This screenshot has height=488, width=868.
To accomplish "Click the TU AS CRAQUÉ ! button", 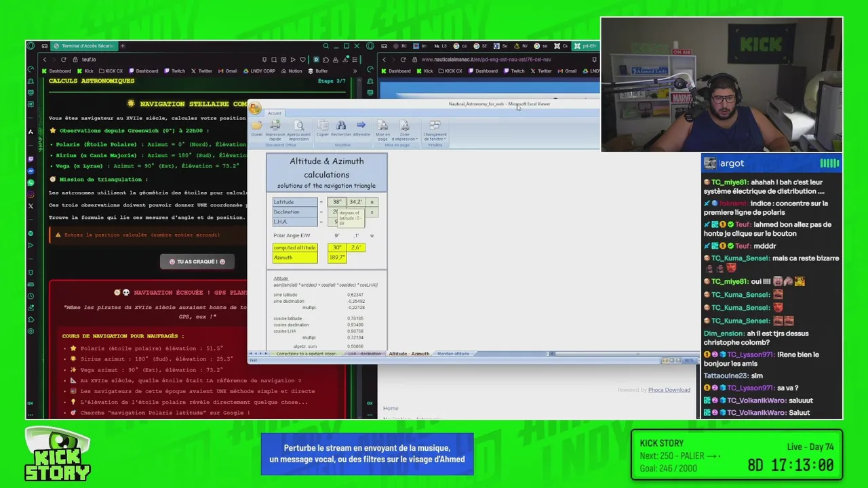I will (197, 262).
